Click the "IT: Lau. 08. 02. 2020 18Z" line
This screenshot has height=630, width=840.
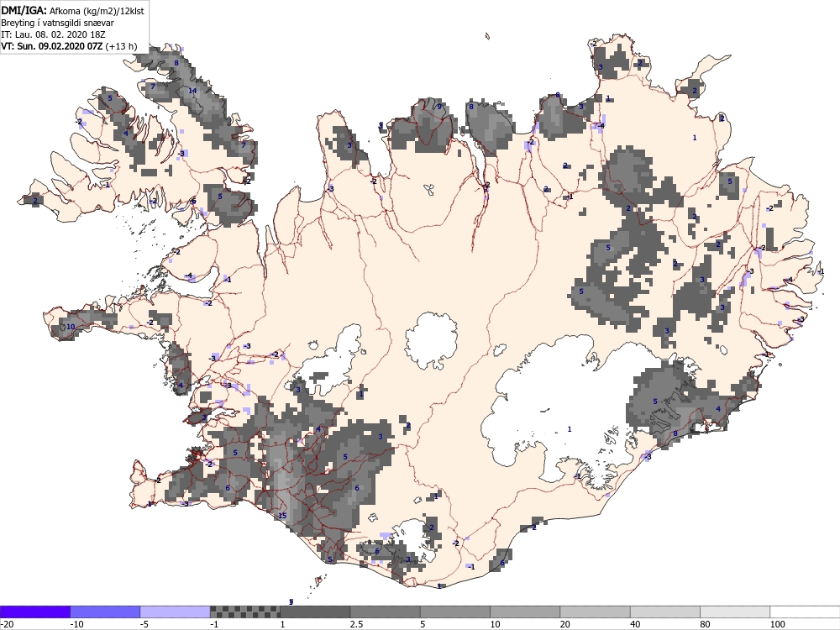pos(53,34)
